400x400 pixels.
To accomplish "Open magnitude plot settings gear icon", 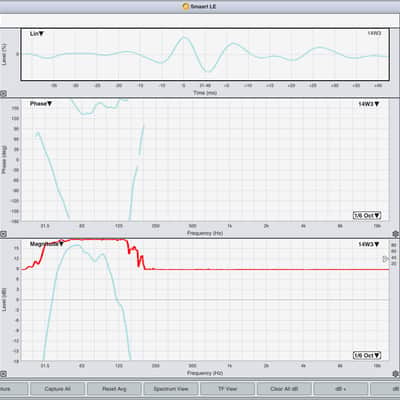I will tap(396, 374).
